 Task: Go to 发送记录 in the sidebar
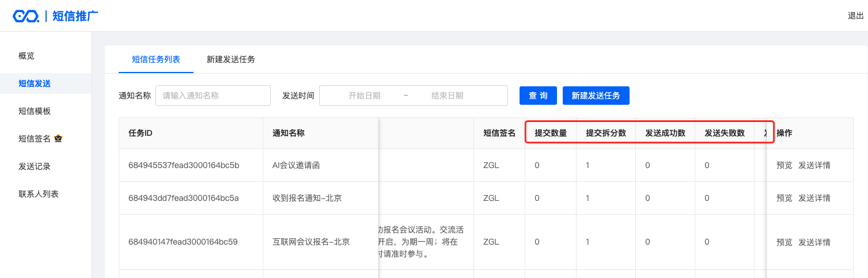tap(35, 166)
